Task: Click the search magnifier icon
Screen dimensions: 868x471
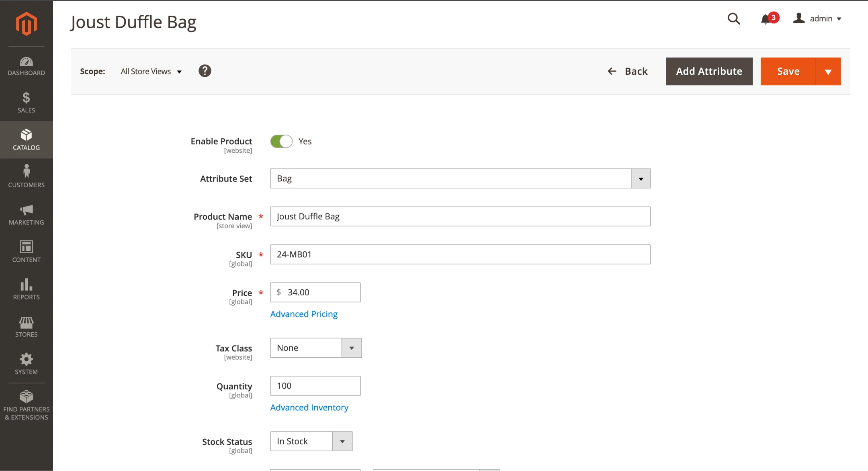Action: point(734,18)
